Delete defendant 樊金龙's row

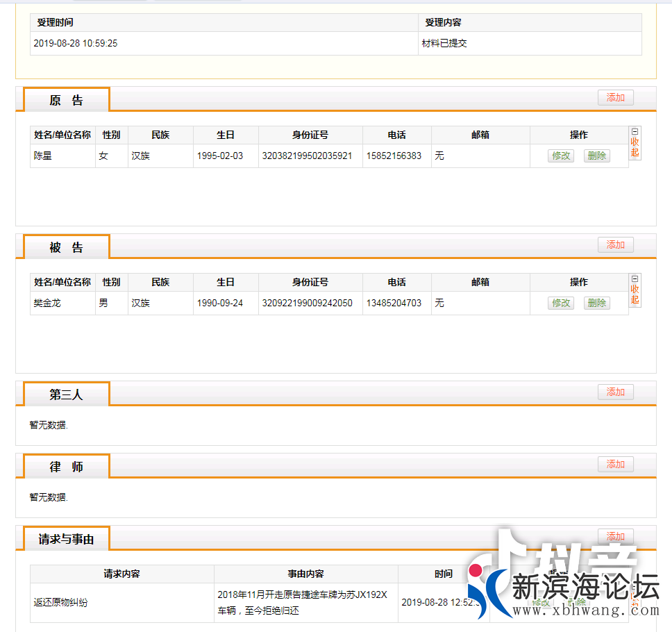pos(596,303)
